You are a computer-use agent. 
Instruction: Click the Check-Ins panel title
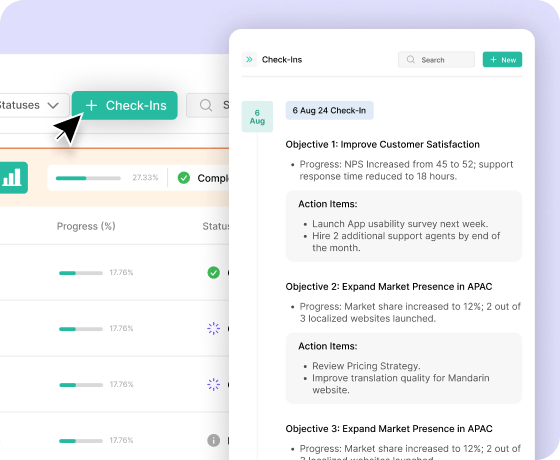pyautogui.click(x=282, y=60)
